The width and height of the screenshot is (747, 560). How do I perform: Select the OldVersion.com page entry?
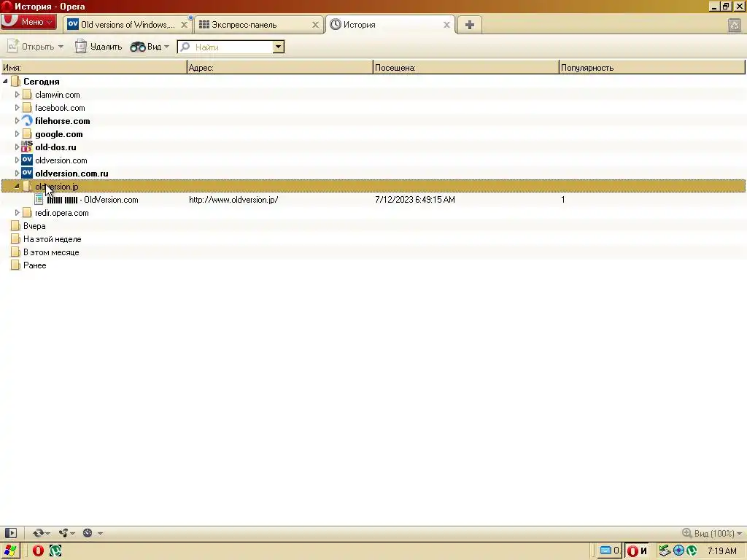click(93, 200)
